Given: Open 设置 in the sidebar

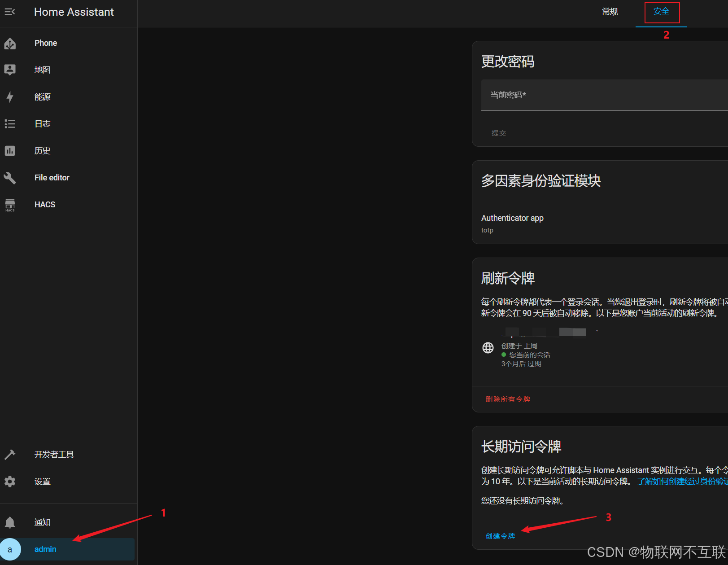Looking at the screenshot, I should point(43,482).
